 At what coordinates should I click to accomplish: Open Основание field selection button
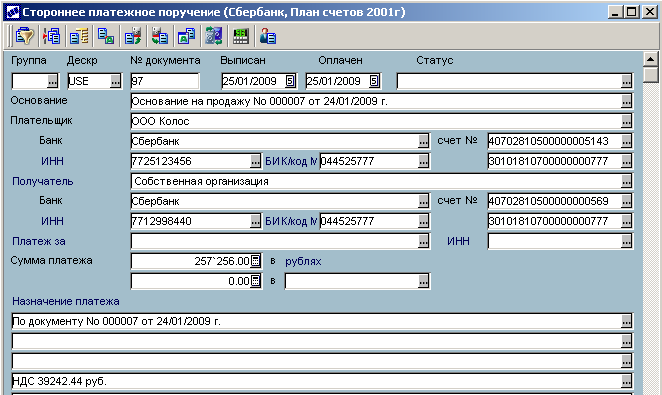tap(627, 101)
